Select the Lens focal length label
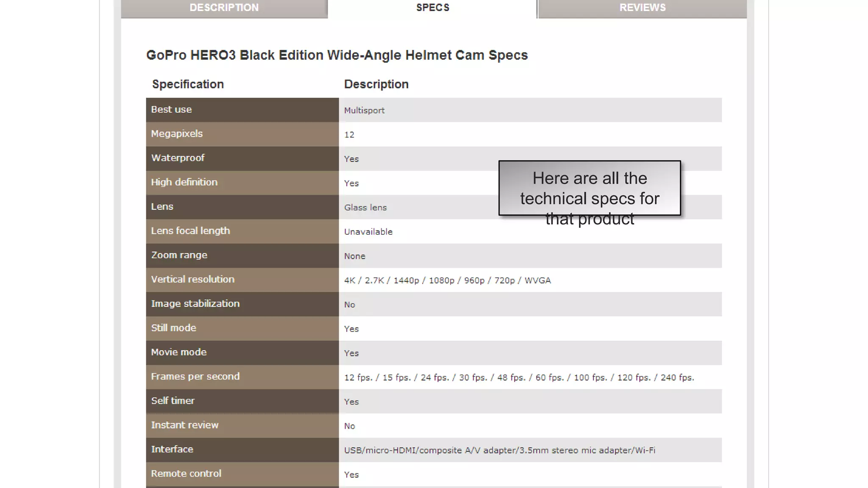This screenshot has width=868, height=488. pos(190,231)
